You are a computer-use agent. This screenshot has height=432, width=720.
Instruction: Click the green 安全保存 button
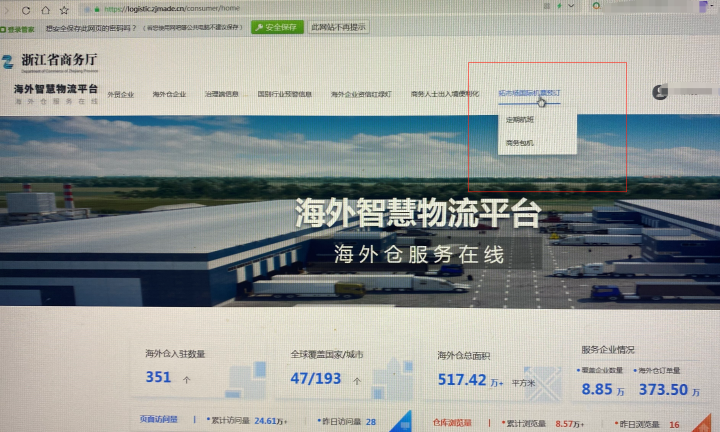tap(276, 28)
